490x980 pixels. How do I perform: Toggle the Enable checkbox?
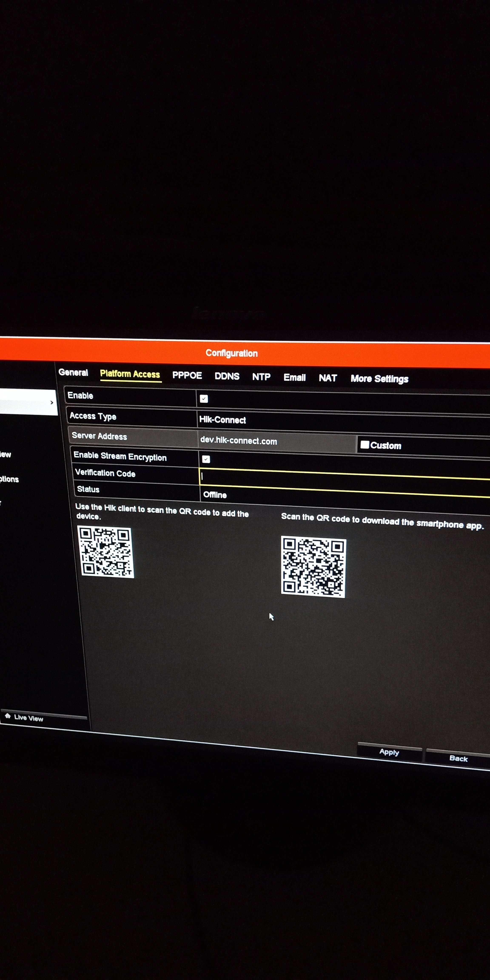204,399
